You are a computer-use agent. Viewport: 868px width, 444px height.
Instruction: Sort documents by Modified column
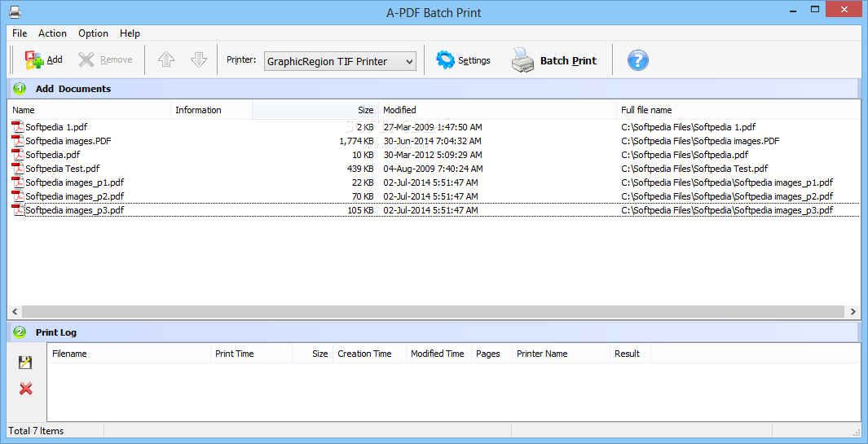click(498, 110)
